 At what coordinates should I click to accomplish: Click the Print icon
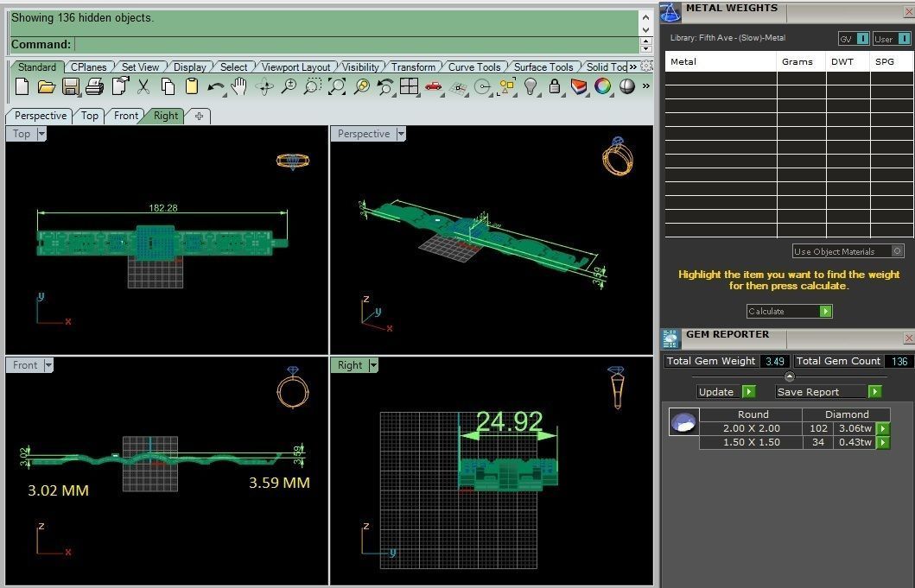click(94, 87)
